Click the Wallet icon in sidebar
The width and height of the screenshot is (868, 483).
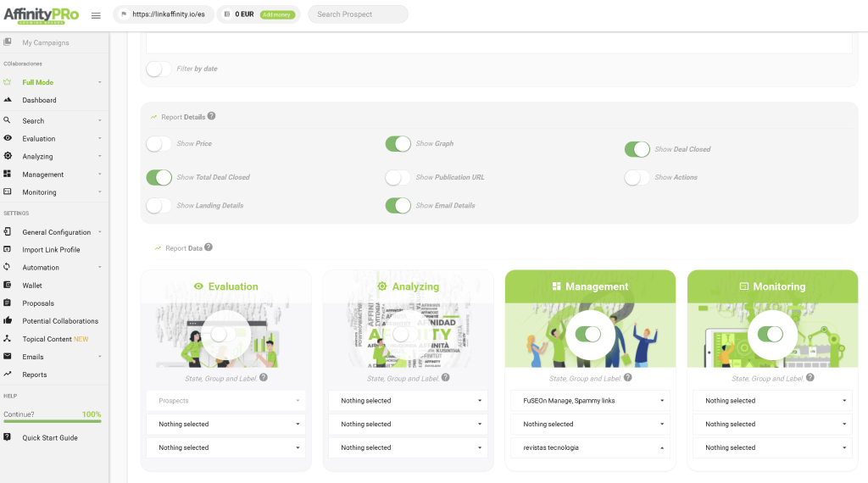(7, 286)
